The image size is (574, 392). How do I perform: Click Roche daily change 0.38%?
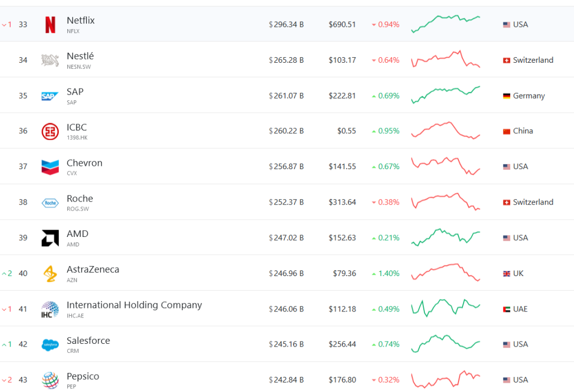[x=386, y=202]
